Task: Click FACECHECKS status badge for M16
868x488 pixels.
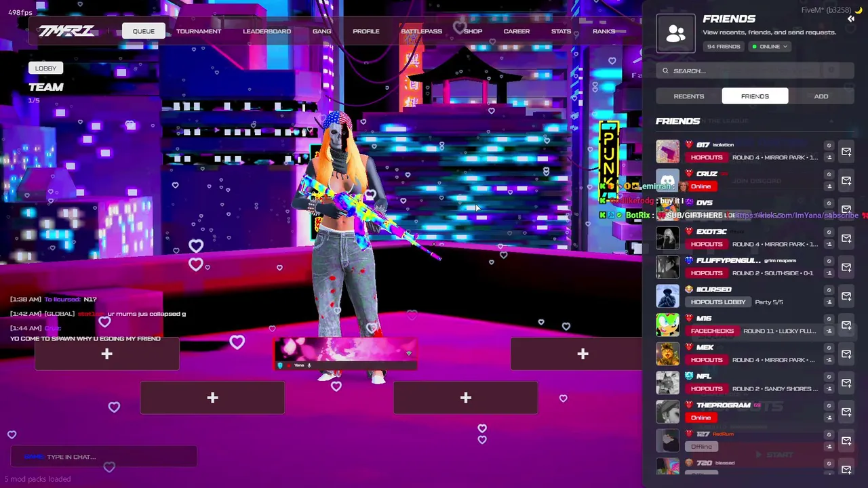Action: pyautogui.click(x=712, y=331)
